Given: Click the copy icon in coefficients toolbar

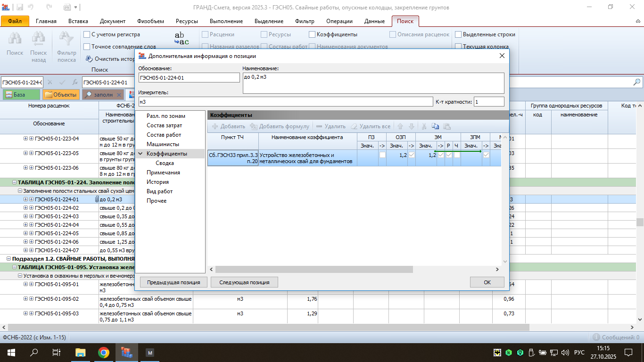Looking at the screenshot, I should tap(435, 126).
